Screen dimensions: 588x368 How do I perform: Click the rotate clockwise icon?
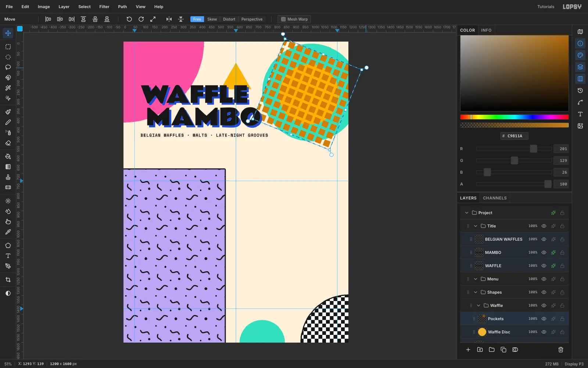(141, 19)
